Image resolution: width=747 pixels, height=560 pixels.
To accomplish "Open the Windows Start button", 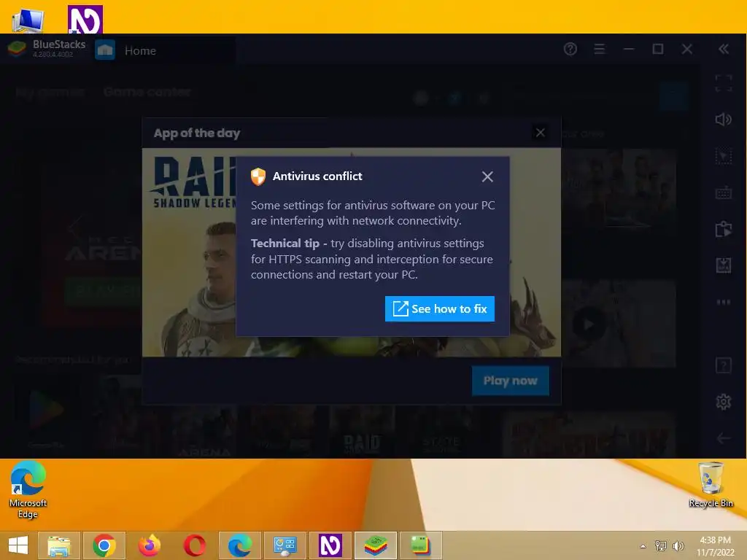I will [x=18, y=545].
